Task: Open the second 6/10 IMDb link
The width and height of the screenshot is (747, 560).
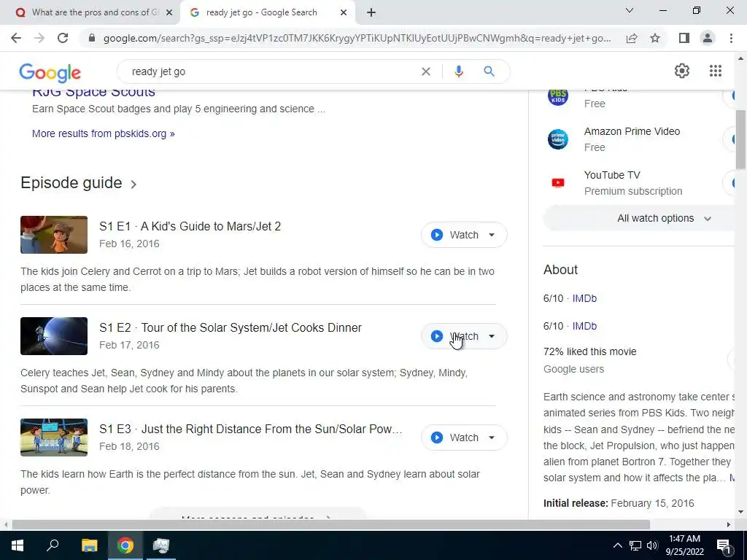Action: point(584,326)
